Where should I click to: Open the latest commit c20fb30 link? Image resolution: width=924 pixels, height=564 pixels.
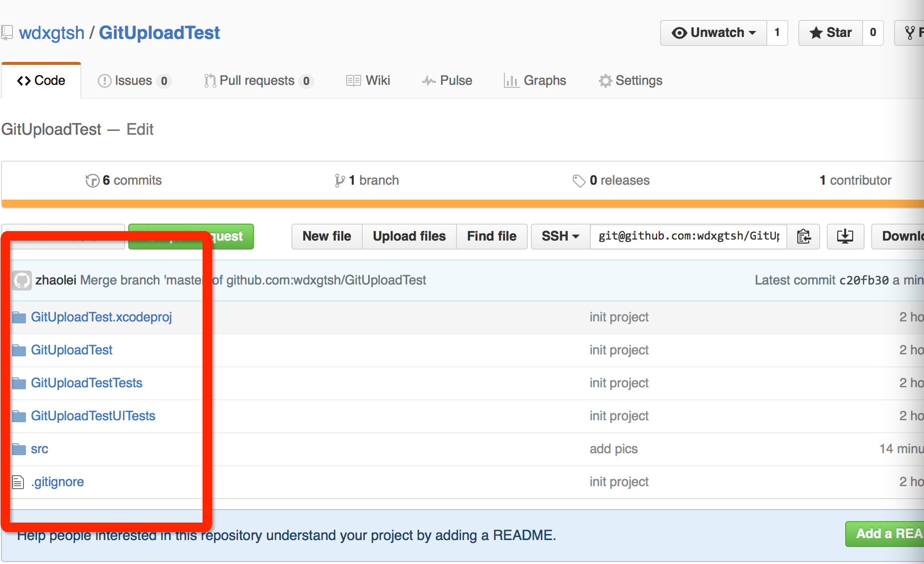point(864,281)
